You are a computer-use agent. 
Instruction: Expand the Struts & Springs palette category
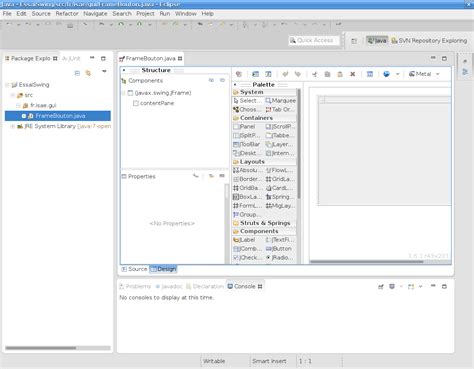(264, 223)
